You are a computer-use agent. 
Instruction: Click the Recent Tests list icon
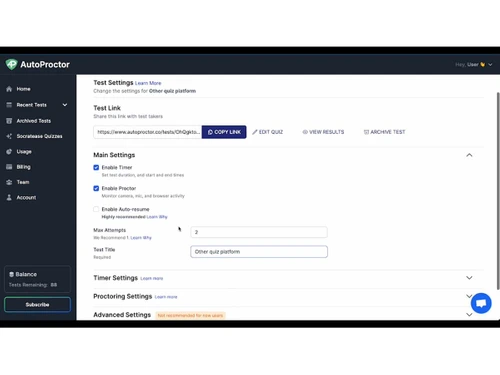[9, 105]
